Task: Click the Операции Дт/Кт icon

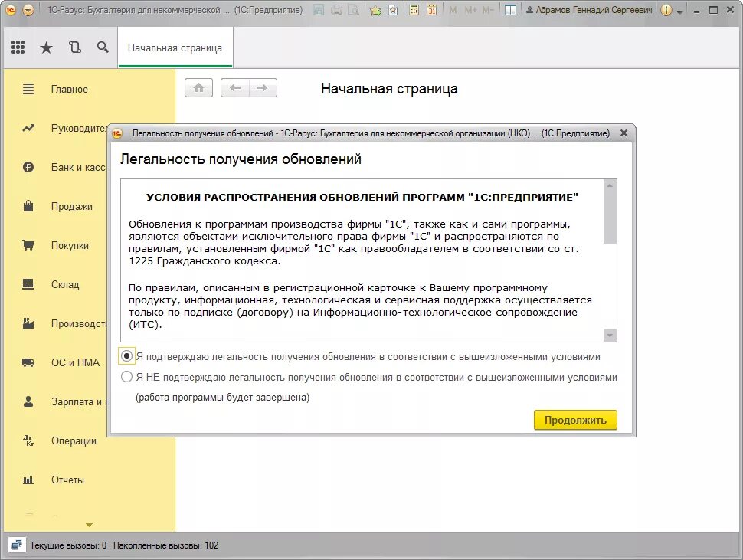Action: (x=28, y=441)
